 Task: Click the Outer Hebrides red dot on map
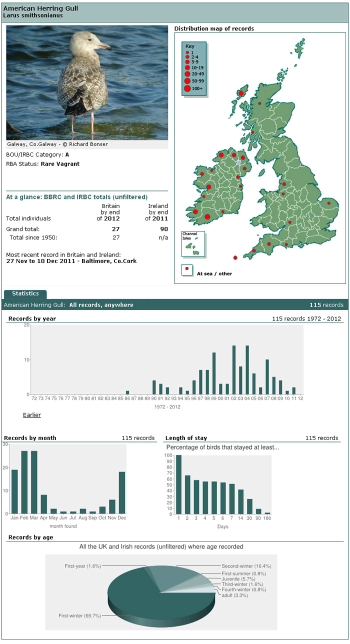coord(241,93)
